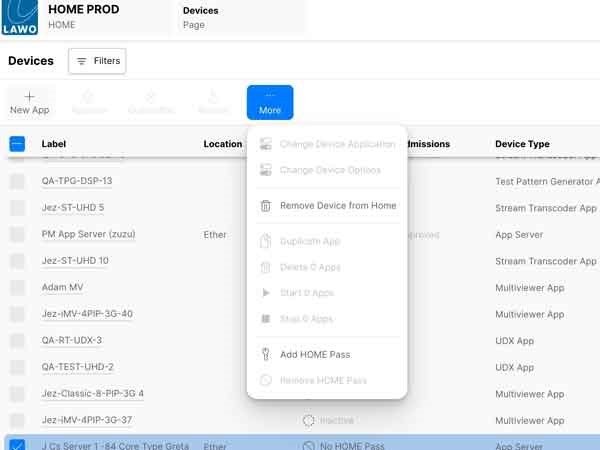600x450 pixels.
Task: Open the Jez-ST-UHD 10 device link
Action: 75,261
